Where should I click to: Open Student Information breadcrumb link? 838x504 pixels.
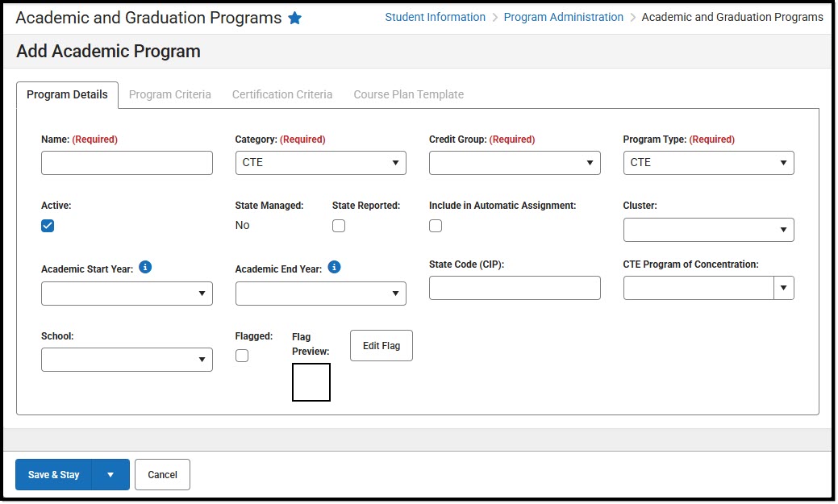[435, 17]
